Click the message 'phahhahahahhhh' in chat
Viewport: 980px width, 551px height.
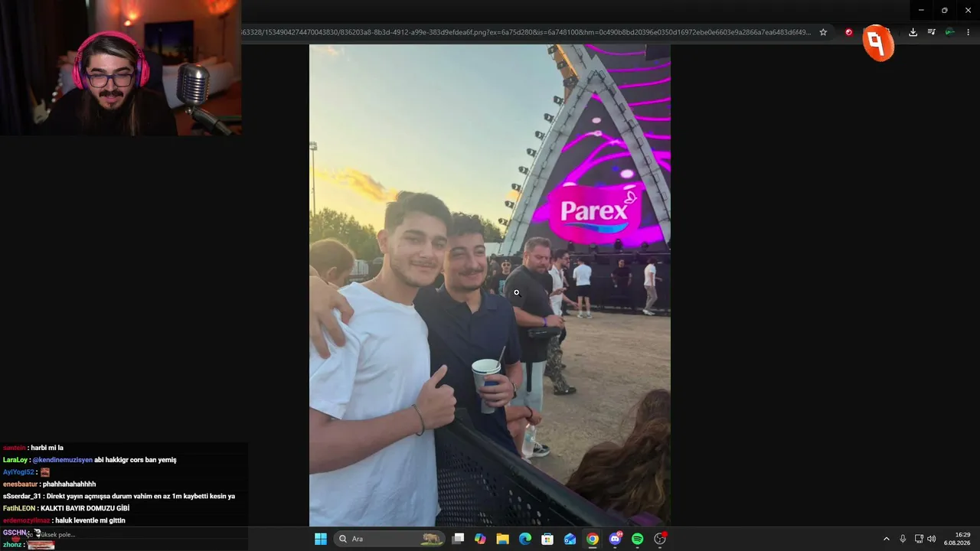[x=70, y=484]
